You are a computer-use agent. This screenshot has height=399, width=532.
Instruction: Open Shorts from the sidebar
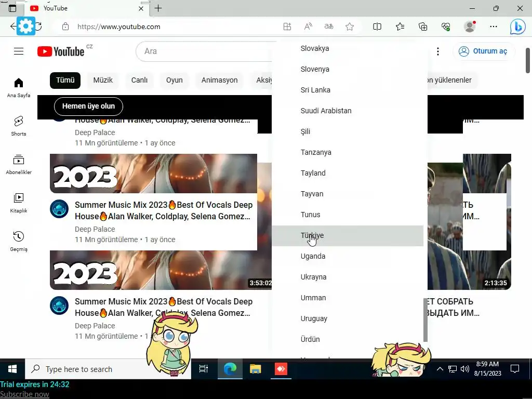[19, 126]
